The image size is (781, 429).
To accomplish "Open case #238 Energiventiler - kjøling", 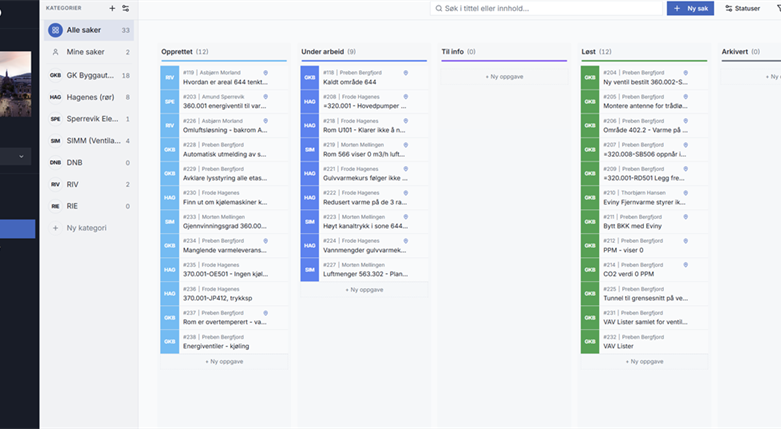I will tap(224, 342).
